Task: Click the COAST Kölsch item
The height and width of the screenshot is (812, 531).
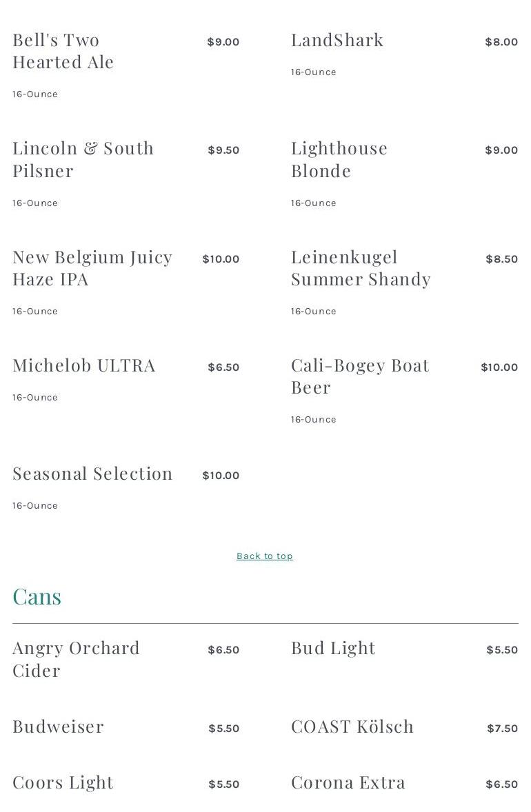Action: click(352, 727)
